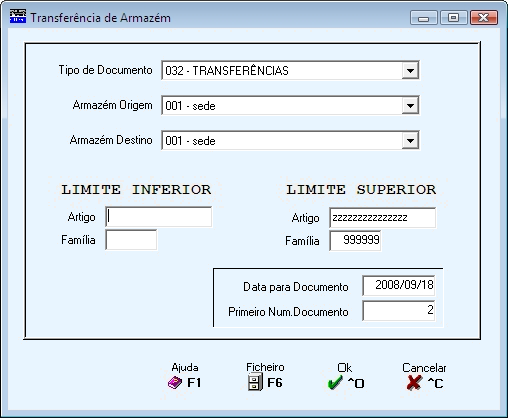Open Ficheiro file cabinet icon

[255, 382]
